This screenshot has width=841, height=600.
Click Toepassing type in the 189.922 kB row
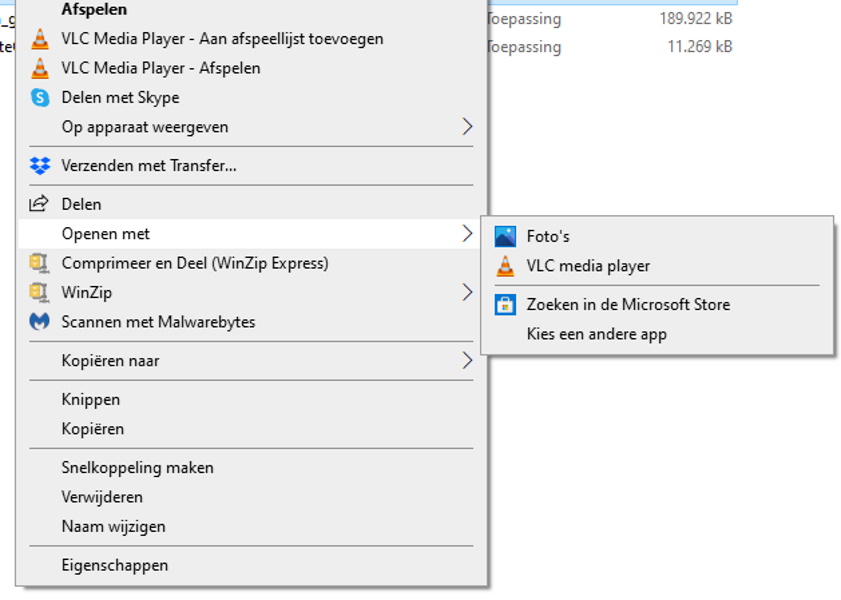tap(524, 19)
